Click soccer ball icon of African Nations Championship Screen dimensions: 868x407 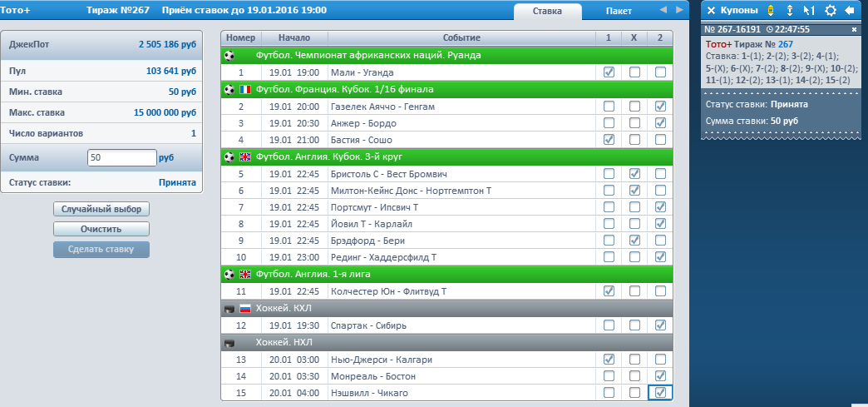click(229, 56)
